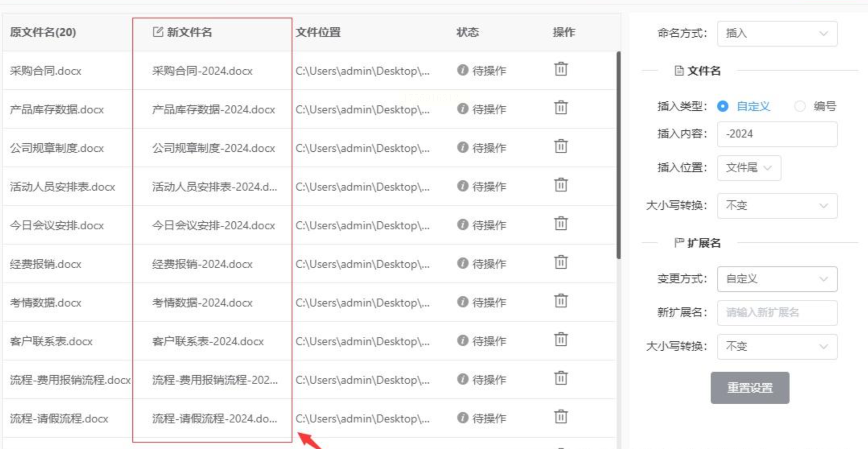The width and height of the screenshot is (868, 449).
Task: Click new name 考情数据-2024.docx
Action: [x=202, y=303]
